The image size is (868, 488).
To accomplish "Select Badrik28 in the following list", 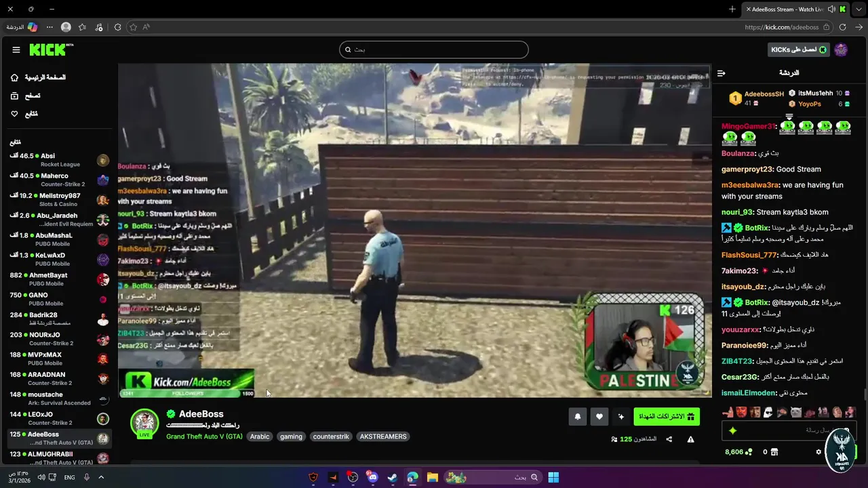I will pos(60,319).
